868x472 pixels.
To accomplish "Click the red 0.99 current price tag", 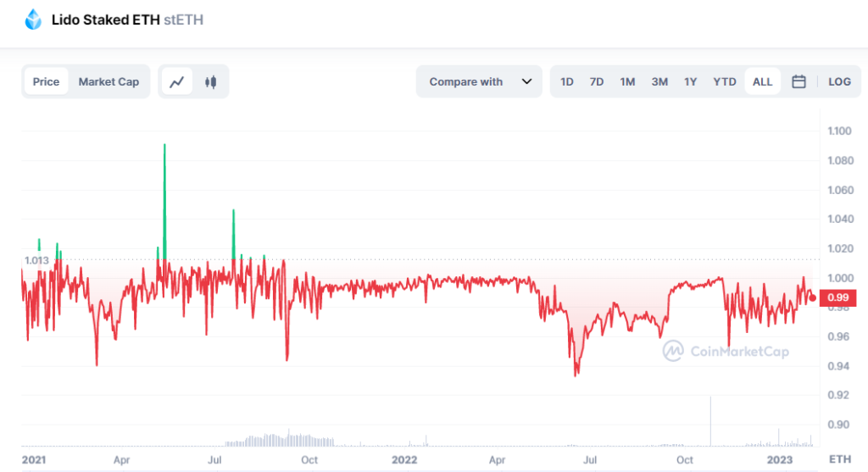I will pyautogui.click(x=837, y=297).
